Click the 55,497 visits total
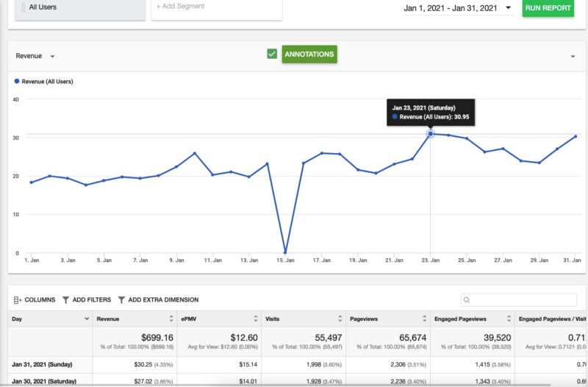This screenshot has height=387, width=588. (329, 338)
